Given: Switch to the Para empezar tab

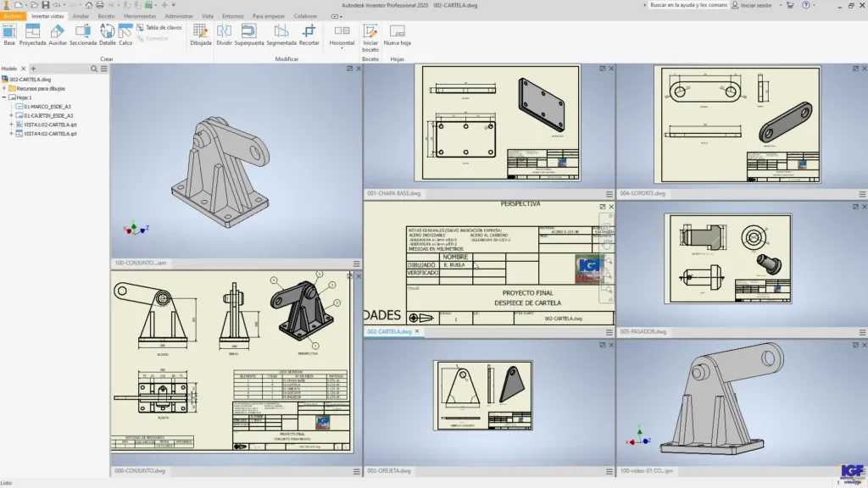Looking at the screenshot, I should (269, 16).
